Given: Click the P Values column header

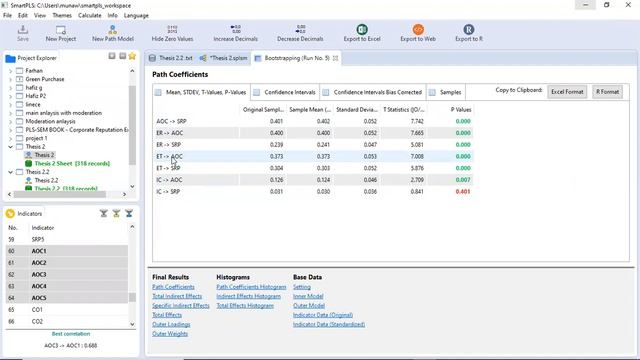Looking at the screenshot, I should 461,110.
